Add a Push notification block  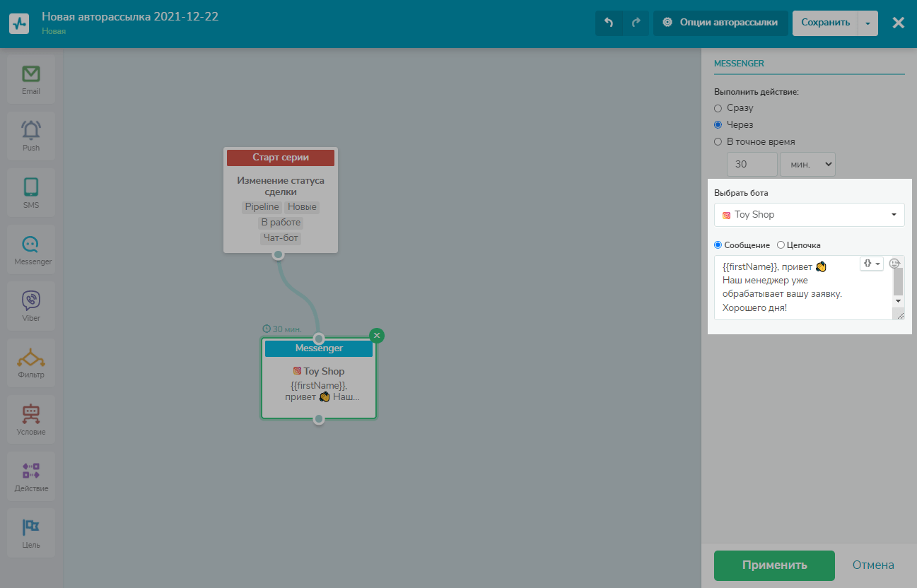click(x=31, y=136)
